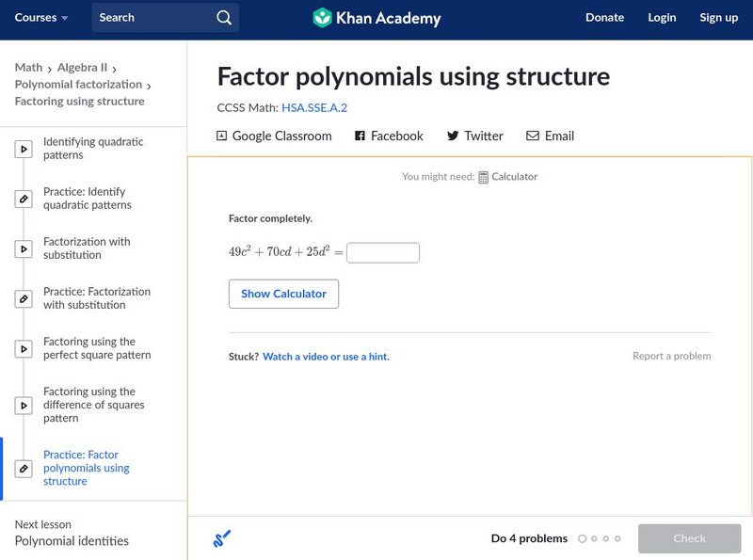The height and width of the screenshot is (560, 753).
Task: Open the Polynomial factorization breadcrumb
Action: point(78,85)
